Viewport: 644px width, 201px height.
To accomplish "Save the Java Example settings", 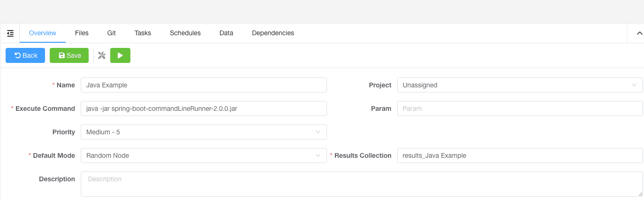I will click(x=69, y=55).
